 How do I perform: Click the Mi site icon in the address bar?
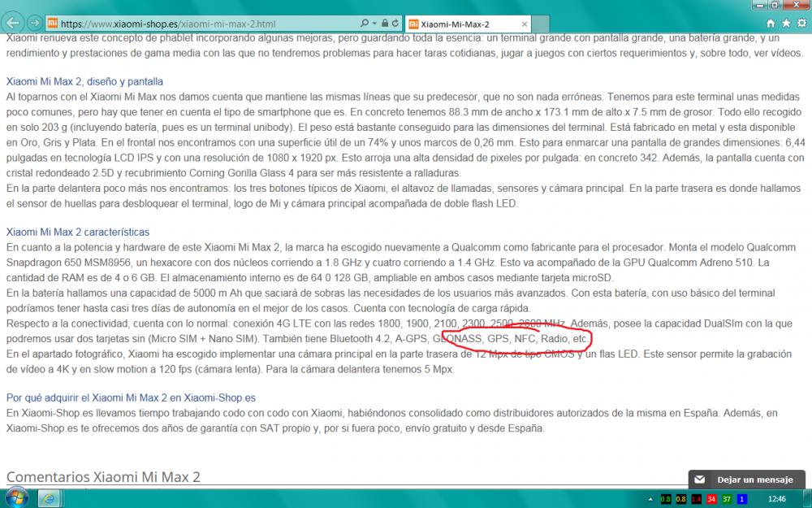tap(52, 24)
